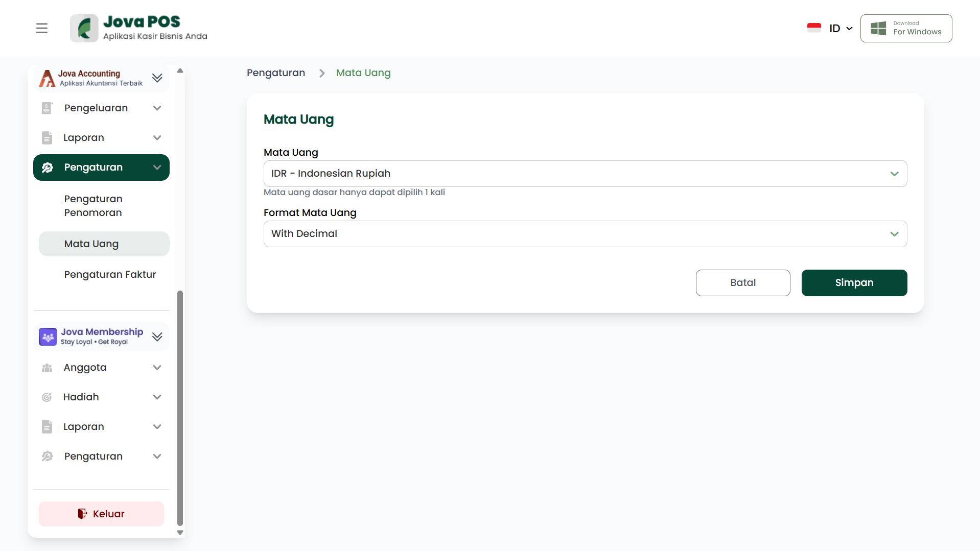Click the Jova POS leaf logo
Screen dimensions: 980x551
[84, 28]
